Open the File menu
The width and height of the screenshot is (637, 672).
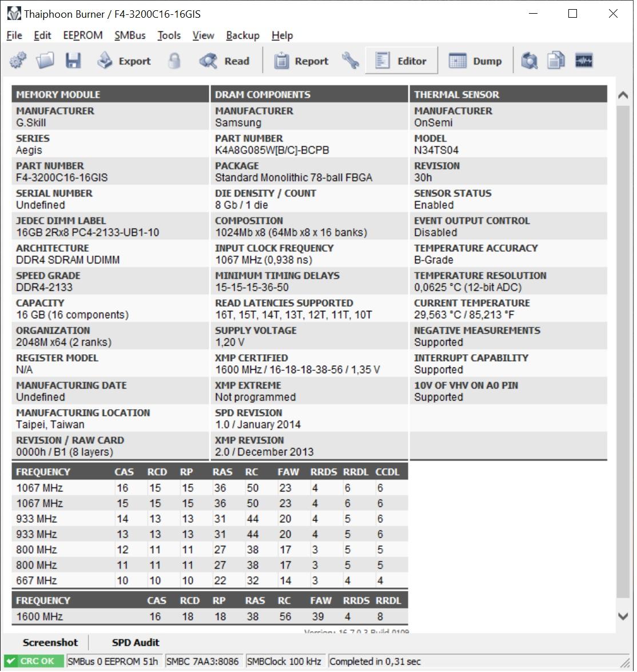pos(14,35)
